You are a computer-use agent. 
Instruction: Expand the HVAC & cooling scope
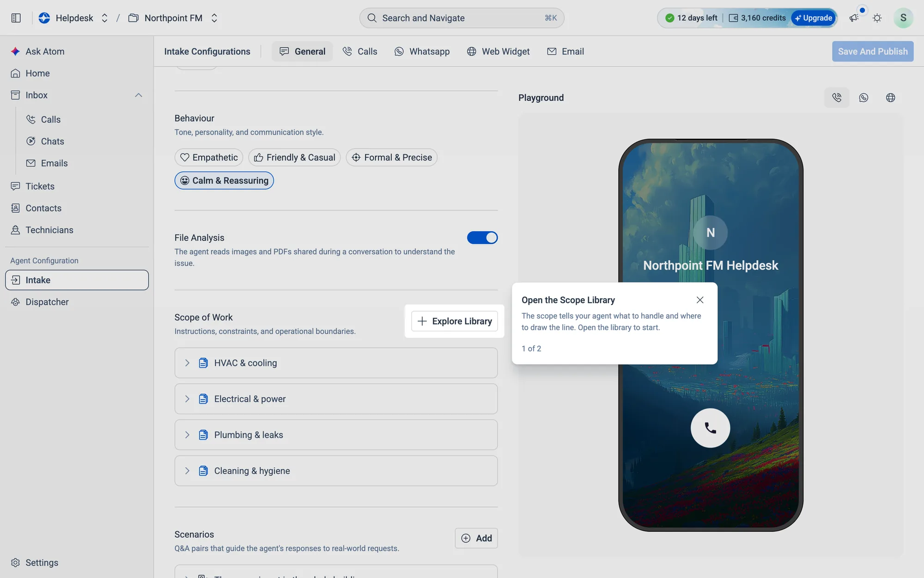pyautogui.click(x=336, y=363)
